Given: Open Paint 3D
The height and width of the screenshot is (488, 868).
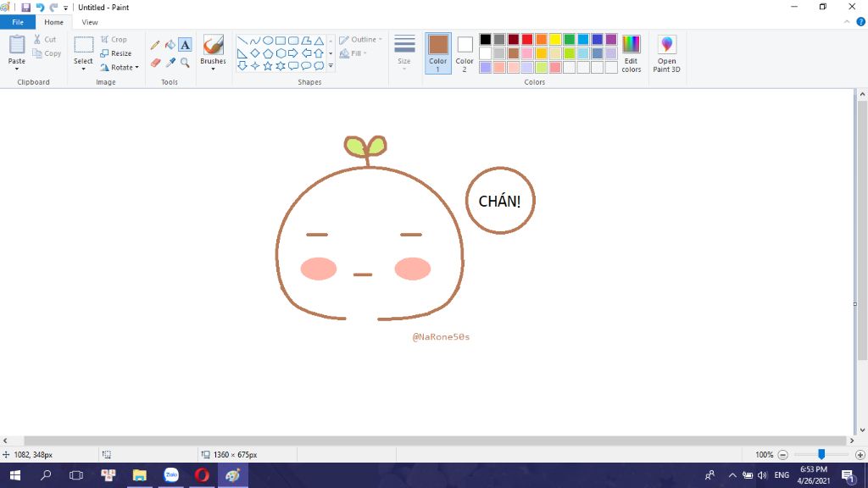Looking at the screenshot, I should tap(666, 53).
